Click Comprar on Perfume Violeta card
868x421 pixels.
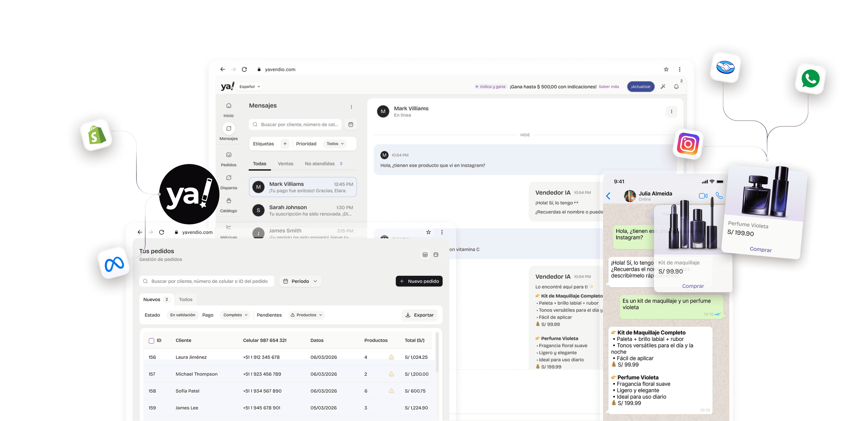click(760, 249)
